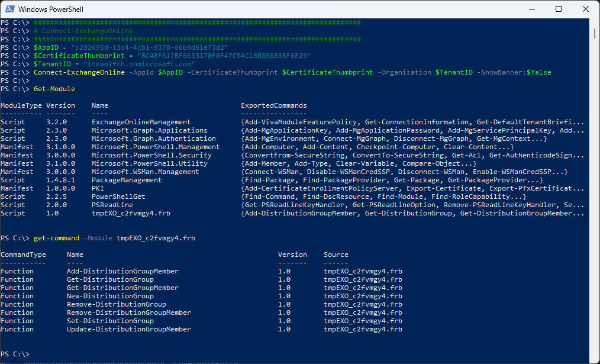
Task: Click the '# Connect-ExchangeOnline' comment line
Action: pyautogui.click(x=83, y=31)
